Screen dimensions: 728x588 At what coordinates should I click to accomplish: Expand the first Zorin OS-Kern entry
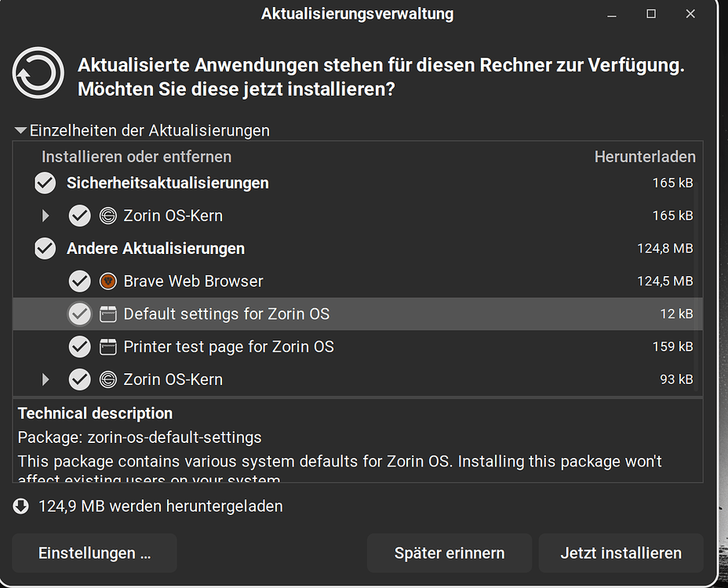pyautogui.click(x=45, y=216)
